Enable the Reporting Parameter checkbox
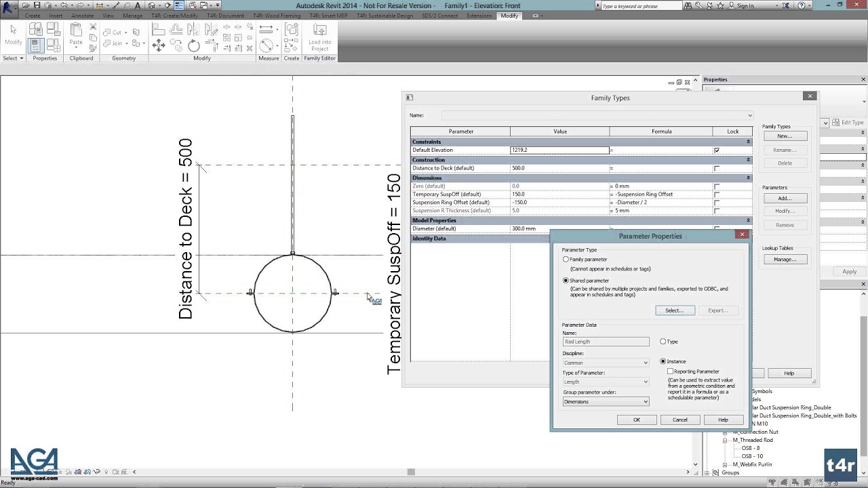 tap(670, 371)
